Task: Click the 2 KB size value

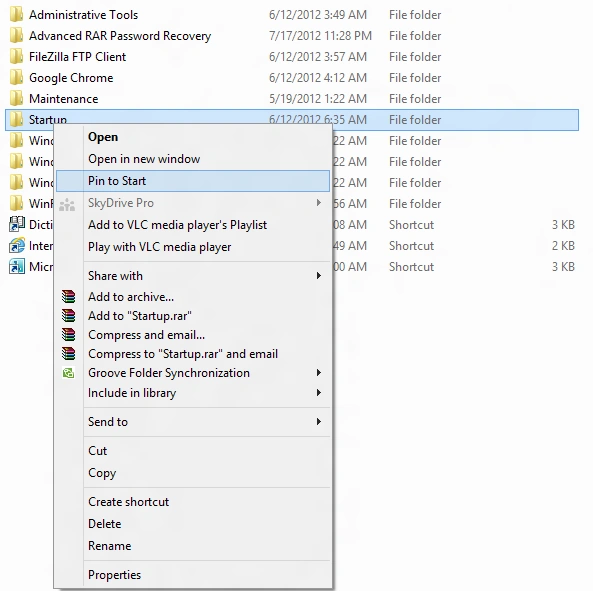Action: (563, 246)
